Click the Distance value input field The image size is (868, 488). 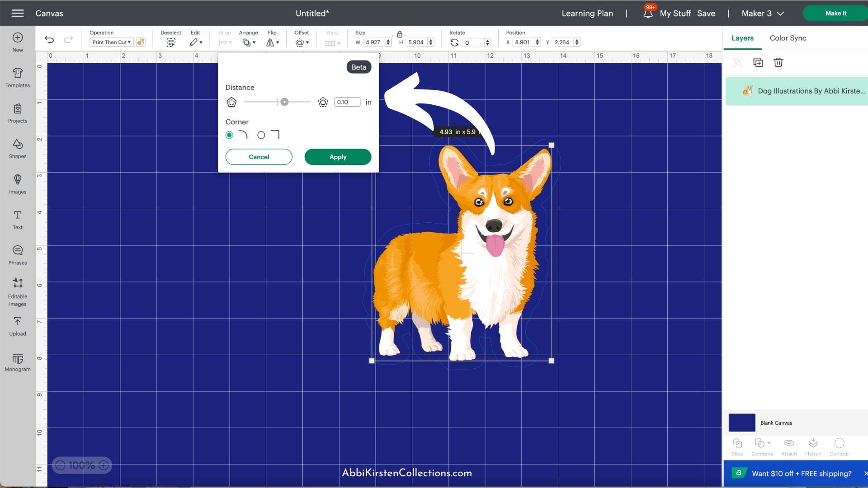click(x=346, y=102)
